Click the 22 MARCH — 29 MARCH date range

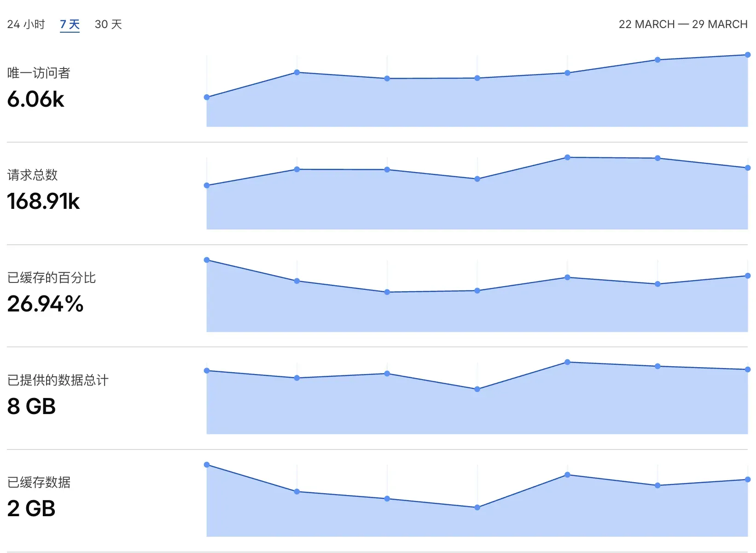pos(683,24)
